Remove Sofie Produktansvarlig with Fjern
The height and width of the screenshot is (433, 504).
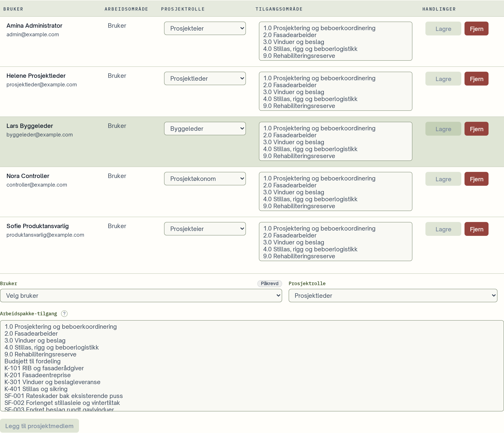point(476,229)
